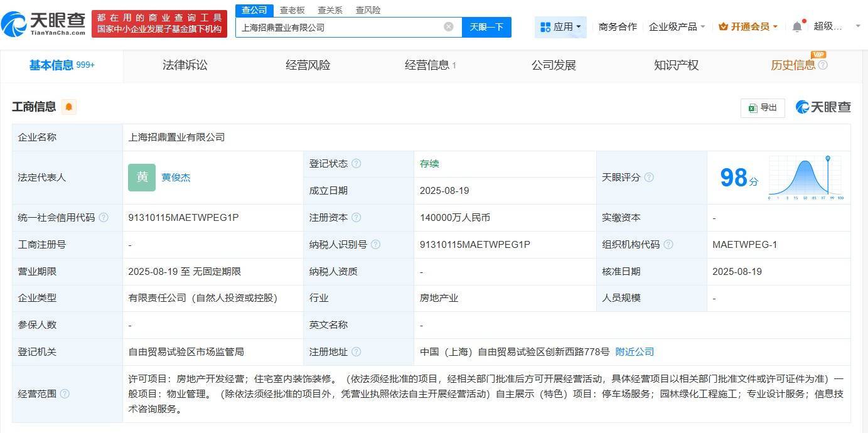Screen dimensions: 868x433
Task: Click the 组织机构代码 value MAETWPEG-1
Action: point(745,245)
